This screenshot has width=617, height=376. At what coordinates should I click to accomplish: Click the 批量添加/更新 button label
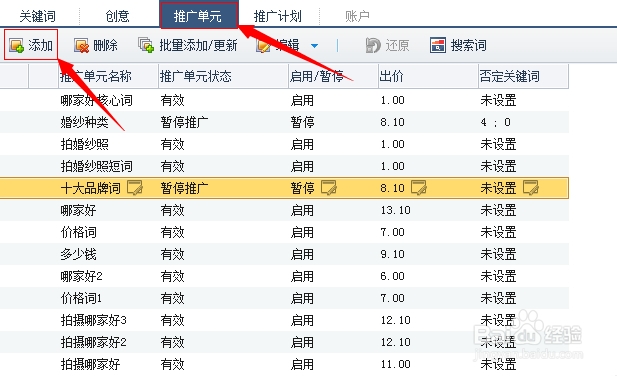click(x=198, y=46)
